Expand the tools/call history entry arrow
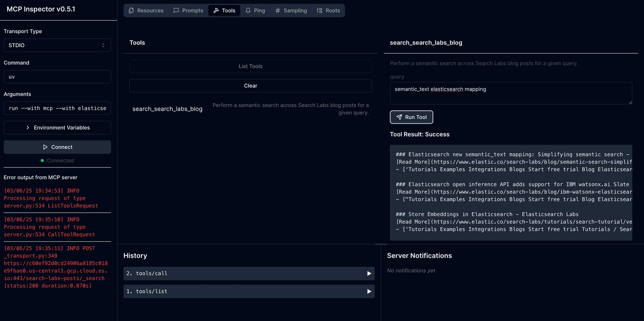 [x=369, y=273]
